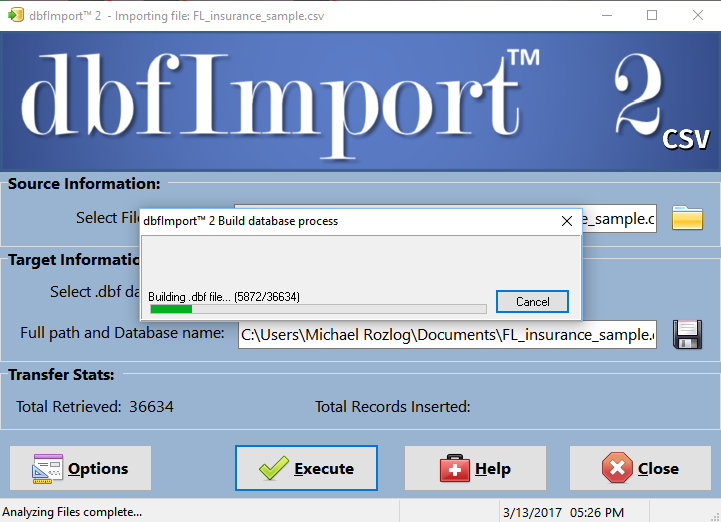This screenshot has height=522, width=721.
Task: Close the dbfImport main window
Action: [698, 15]
